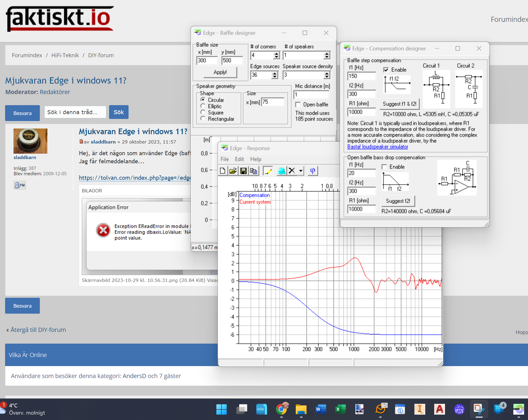Open the blue calendar app taskbar icon
Viewport: 528px width, 420px height.
[x=400, y=409]
